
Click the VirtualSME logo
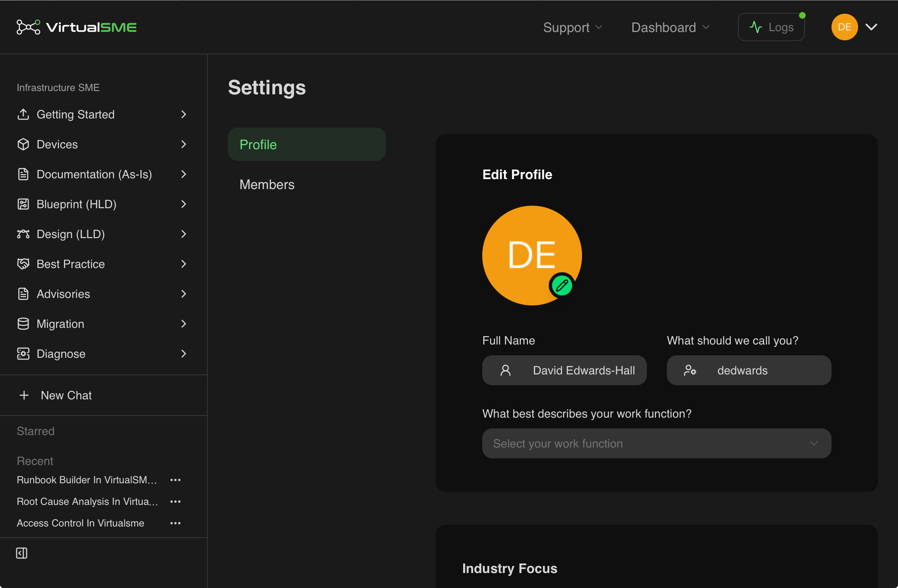[76, 27]
